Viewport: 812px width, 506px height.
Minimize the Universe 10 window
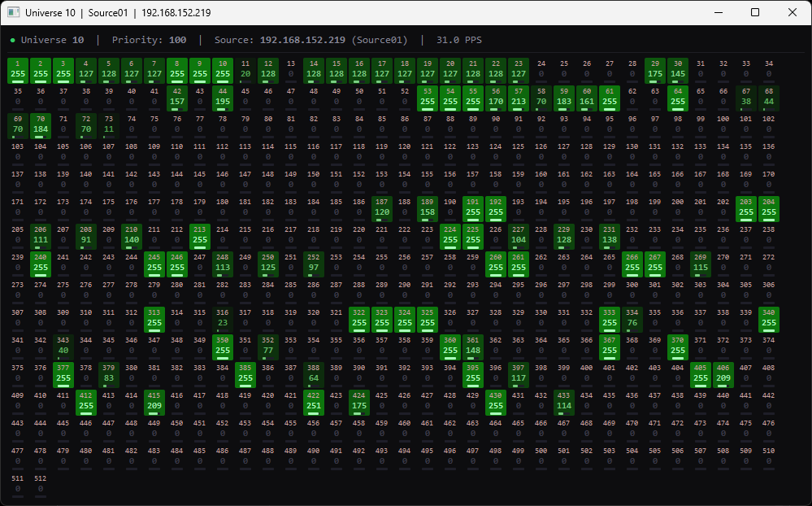click(x=718, y=13)
